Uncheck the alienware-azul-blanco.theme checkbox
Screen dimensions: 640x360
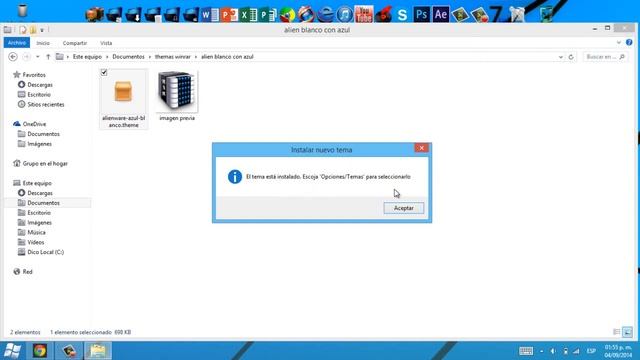[104, 73]
